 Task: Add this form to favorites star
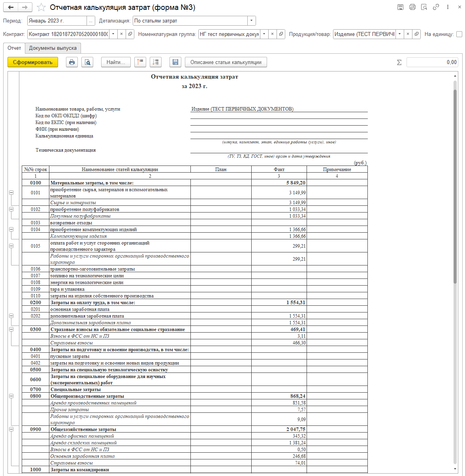pyautogui.click(x=41, y=8)
